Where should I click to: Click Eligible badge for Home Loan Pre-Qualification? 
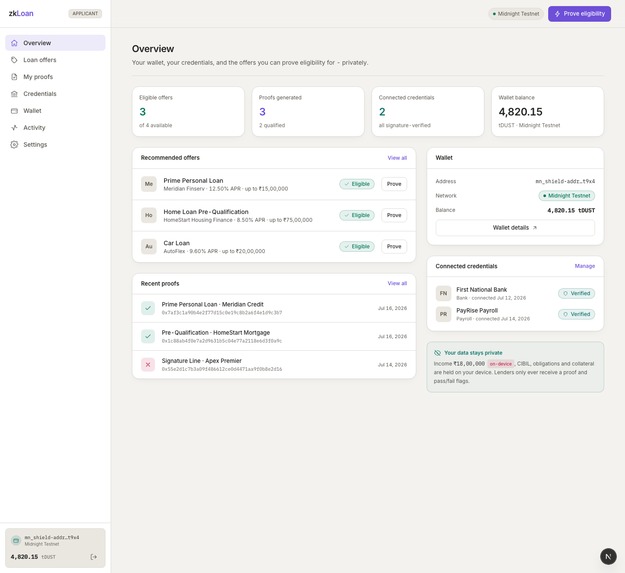[357, 215]
